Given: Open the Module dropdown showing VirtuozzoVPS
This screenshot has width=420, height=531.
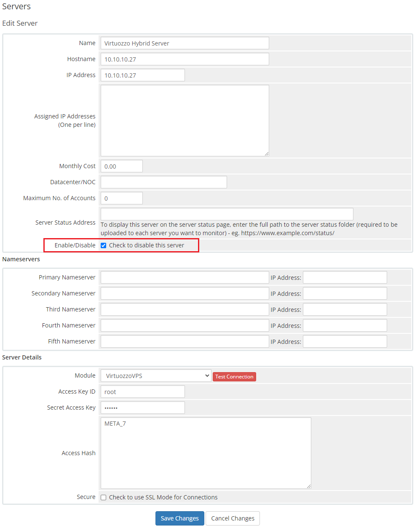Looking at the screenshot, I should click(156, 375).
